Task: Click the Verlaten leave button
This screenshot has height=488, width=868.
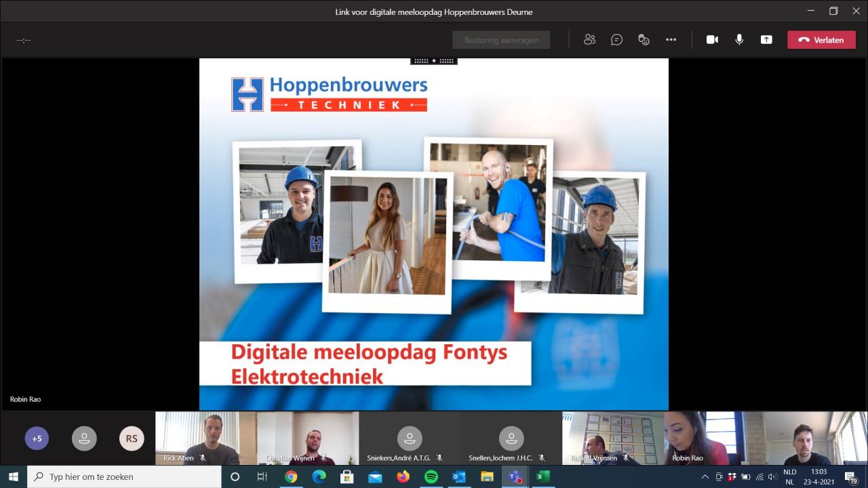Action: [821, 40]
